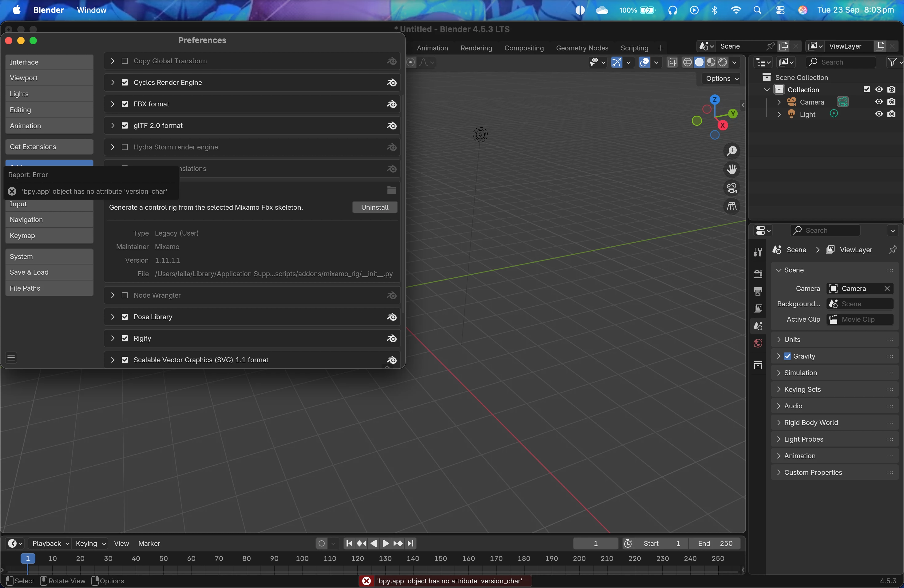Click the hand pan viewport gizmo
Image resolution: width=904 pixels, height=588 pixels.
(732, 169)
